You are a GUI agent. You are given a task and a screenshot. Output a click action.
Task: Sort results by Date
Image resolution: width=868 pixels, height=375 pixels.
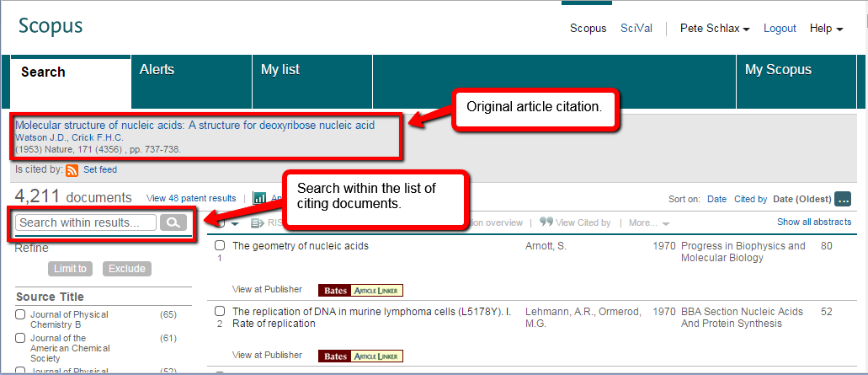(x=716, y=199)
